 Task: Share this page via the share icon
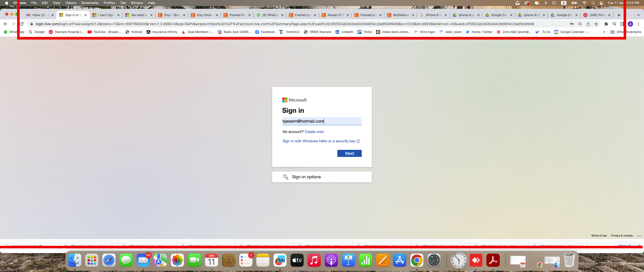point(588,24)
